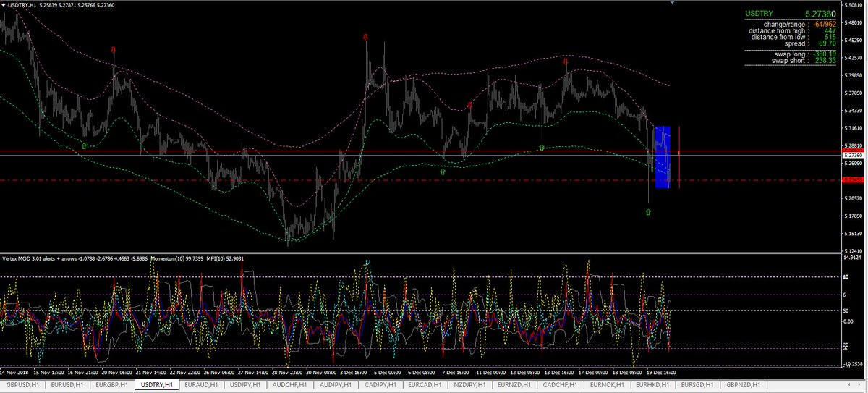The height and width of the screenshot is (393, 868).
Task: Click the triangle before the USDTRY,H1 chart title
Action: (3, 7)
